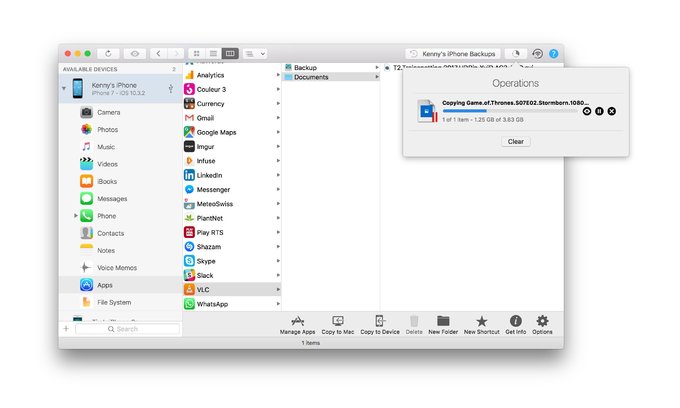This screenshot has height=408, width=680.
Task: Select Kenny's iPhone device
Action: coord(120,88)
